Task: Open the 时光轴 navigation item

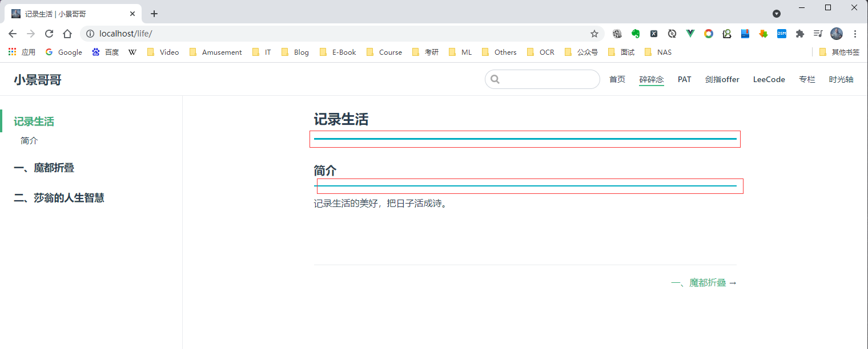Action: 841,79
